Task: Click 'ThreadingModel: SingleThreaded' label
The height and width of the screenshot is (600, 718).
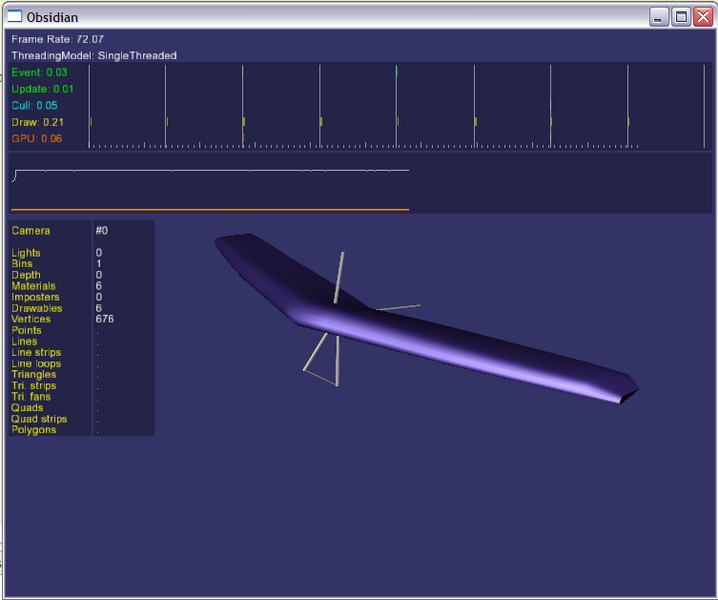Action: point(94,56)
